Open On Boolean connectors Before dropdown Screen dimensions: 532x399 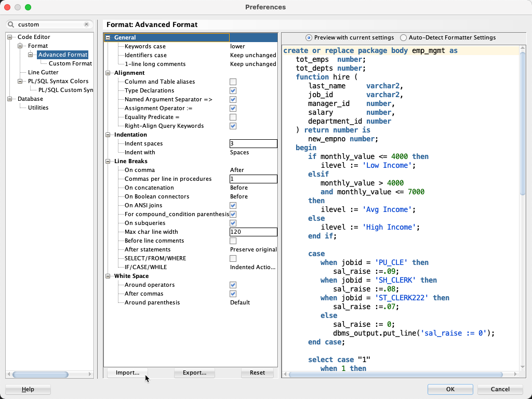253,196
